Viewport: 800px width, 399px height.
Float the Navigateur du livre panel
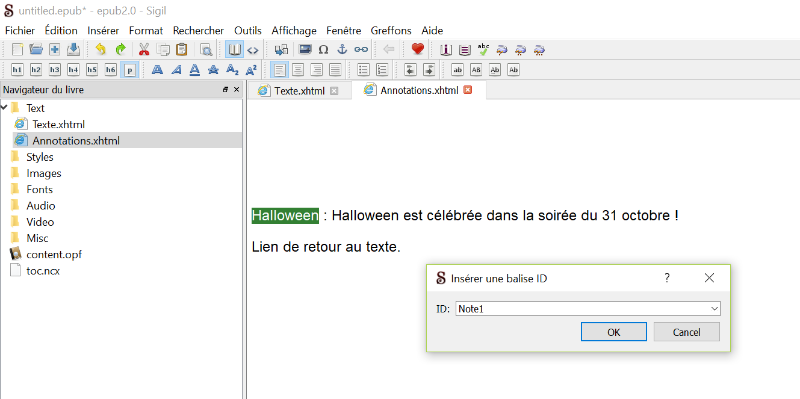226,90
